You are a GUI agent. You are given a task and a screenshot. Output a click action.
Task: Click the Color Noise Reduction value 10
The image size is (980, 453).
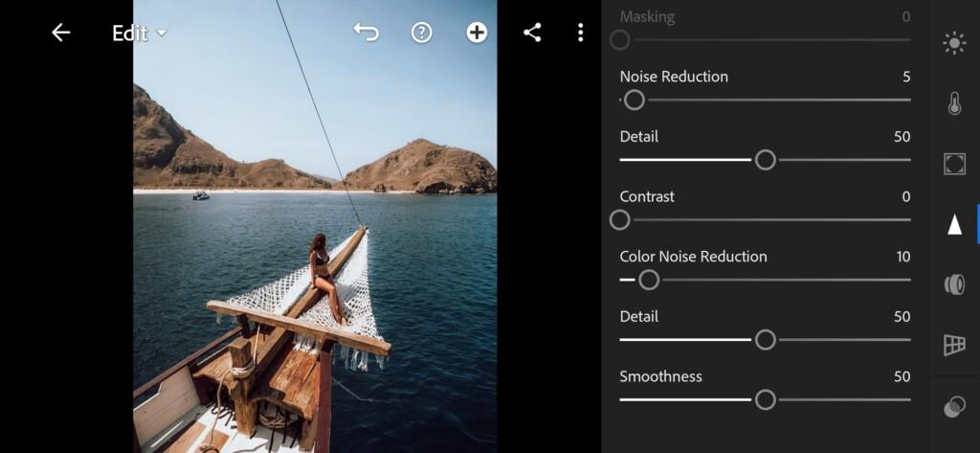[x=903, y=257]
